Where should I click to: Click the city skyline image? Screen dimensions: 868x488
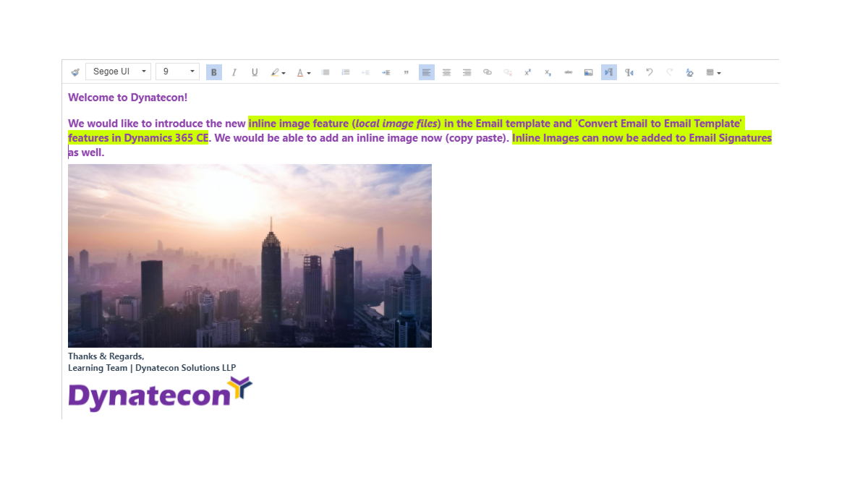coord(250,255)
